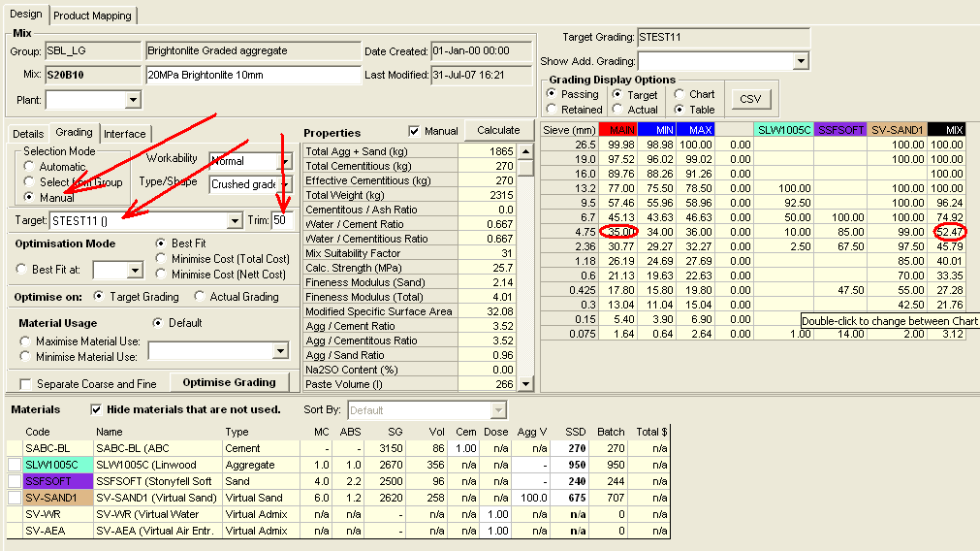Screen dimensions: 980x551
Task: Uncheck Hide materials that are not used
Action: coord(96,409)
